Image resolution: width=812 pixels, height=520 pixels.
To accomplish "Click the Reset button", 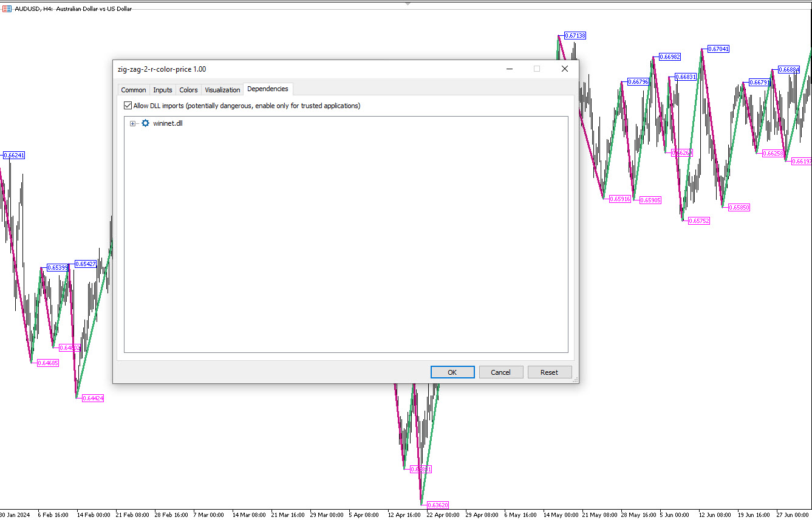I will pyautogui.click(x=550, y=372).
